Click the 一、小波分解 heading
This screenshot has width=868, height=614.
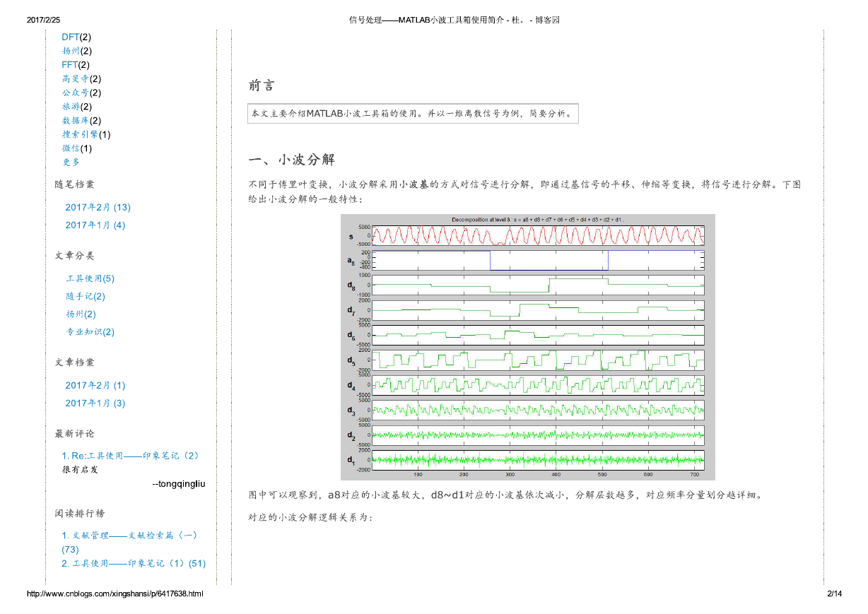pyautogui.click(x=291, y=159)
